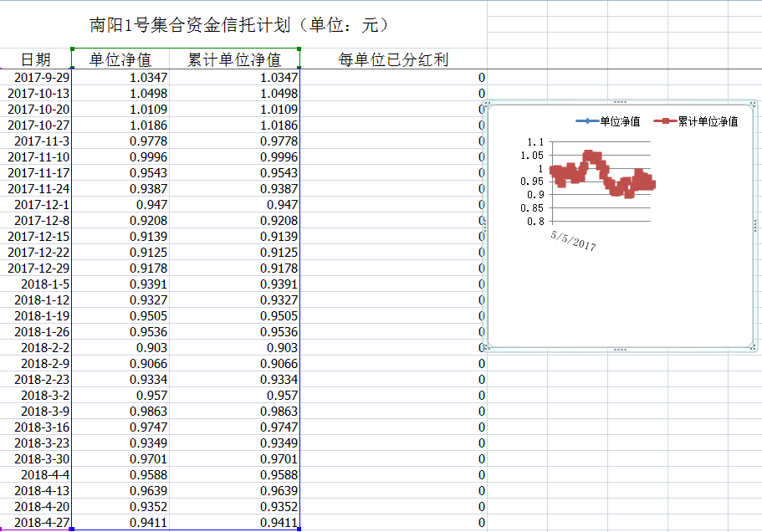Select the 每单位已分红利 header cell

(x=392, y=59)
